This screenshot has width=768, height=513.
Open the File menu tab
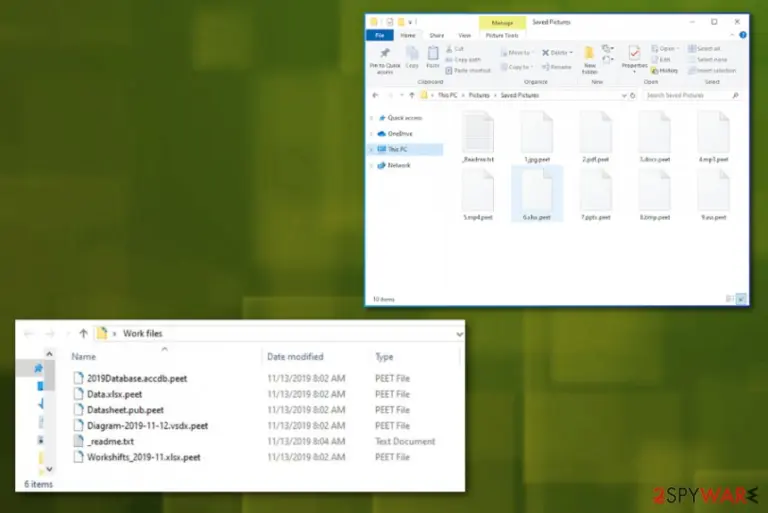coord(380,35)
